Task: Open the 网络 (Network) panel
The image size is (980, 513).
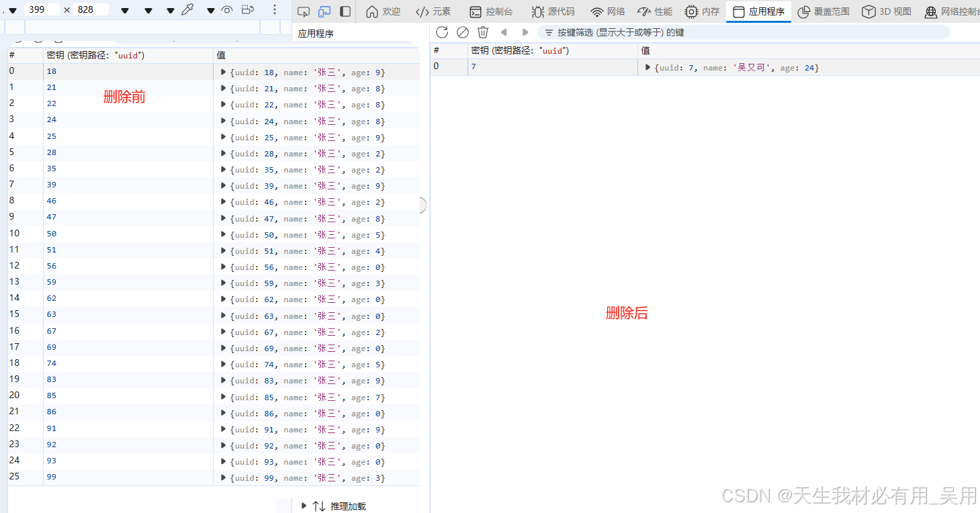Action: [607, 11]
